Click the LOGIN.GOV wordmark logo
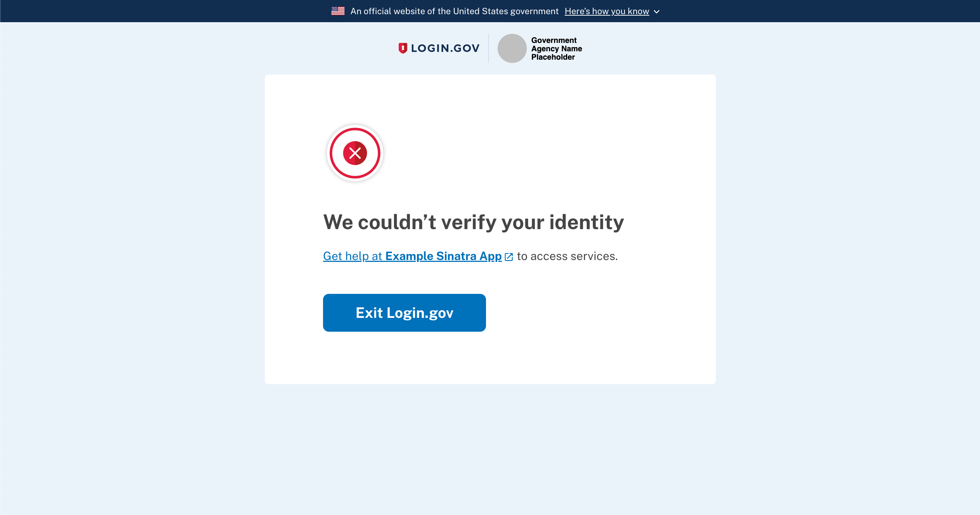980x515 pixels. click(x=439, y=48)
